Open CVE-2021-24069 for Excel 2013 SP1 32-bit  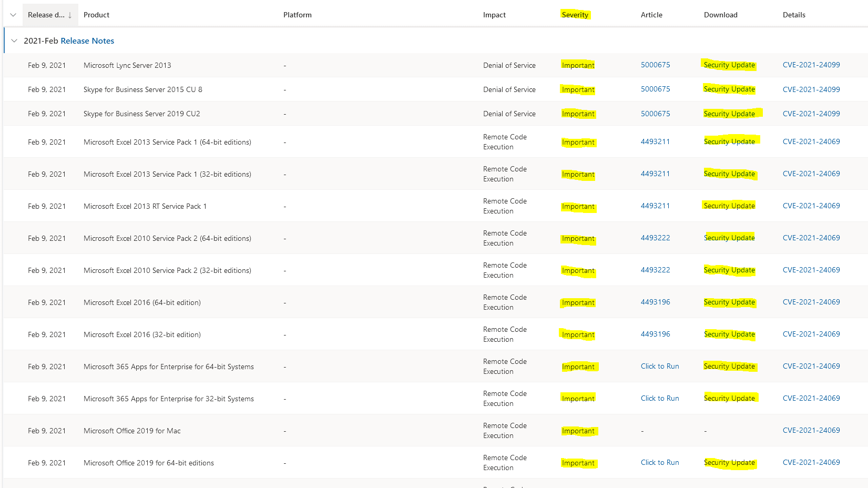[811, 174]
